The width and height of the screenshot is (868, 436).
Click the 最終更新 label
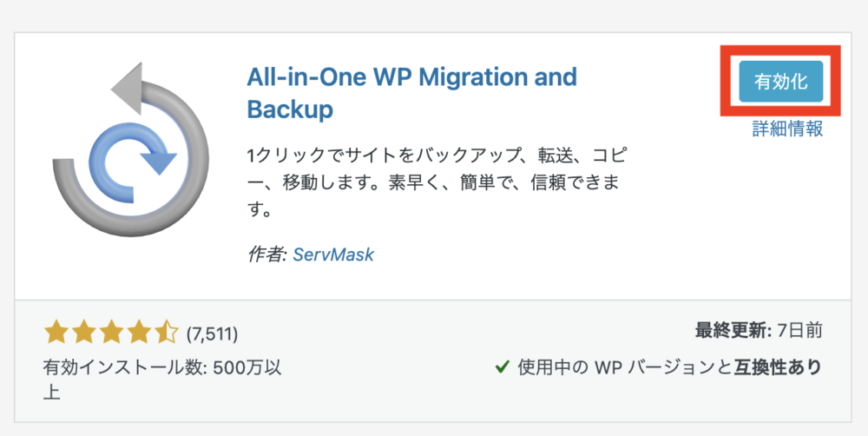point(733,331)
